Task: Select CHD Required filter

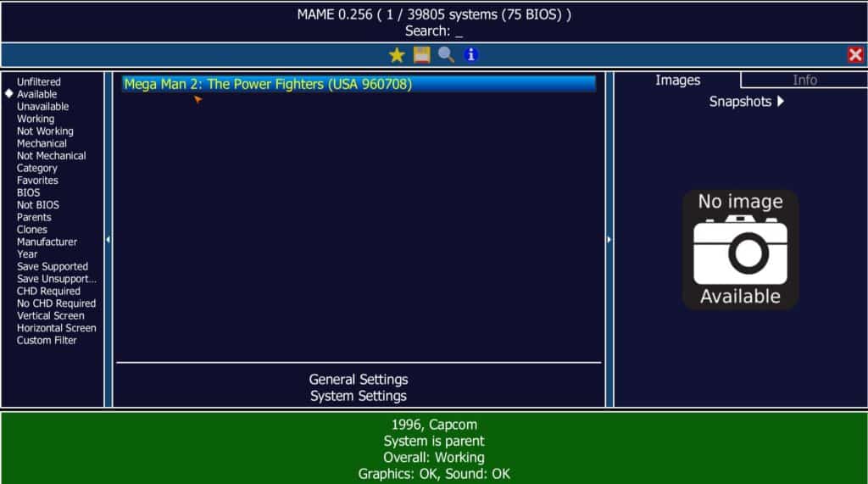Action: coord(48,291)
